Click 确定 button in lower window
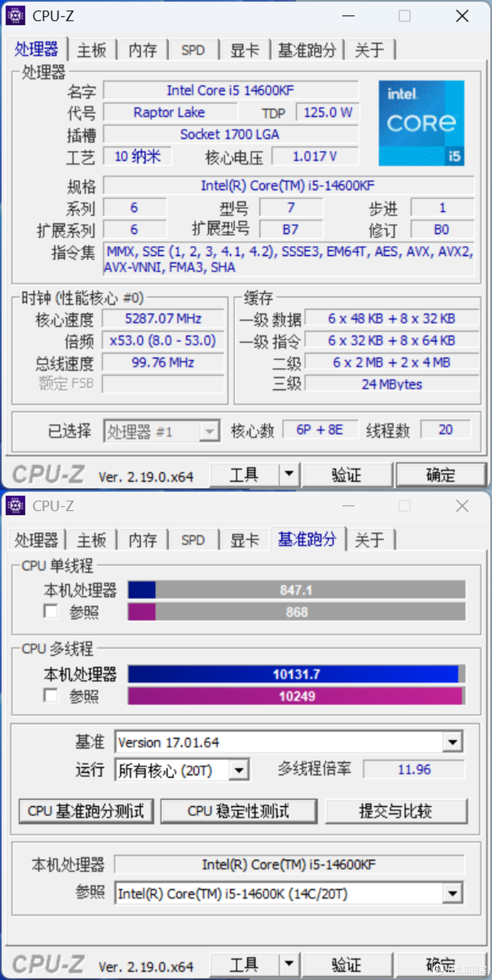 441,964
